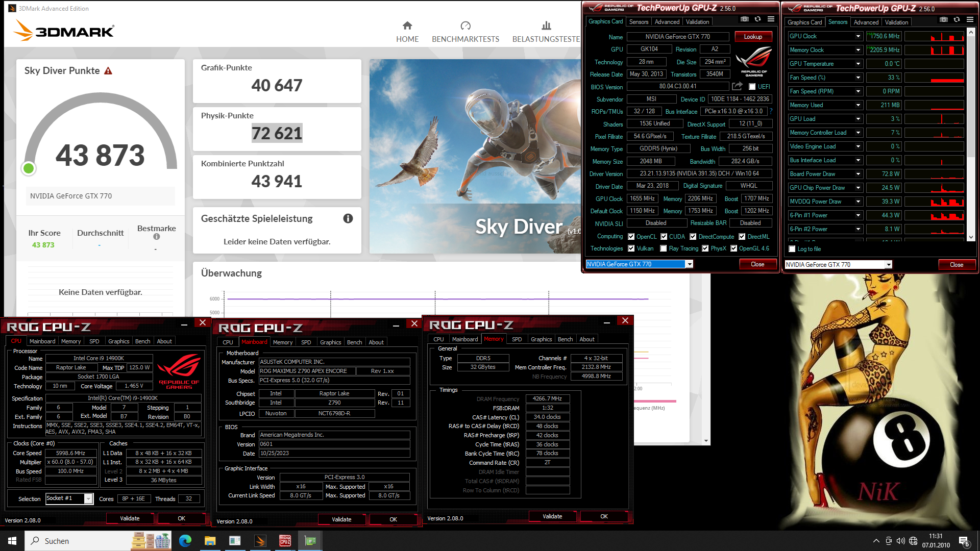Click the Windows taskbar Suchen search box
The image size is (980, 551).
(x=77, y=541)
